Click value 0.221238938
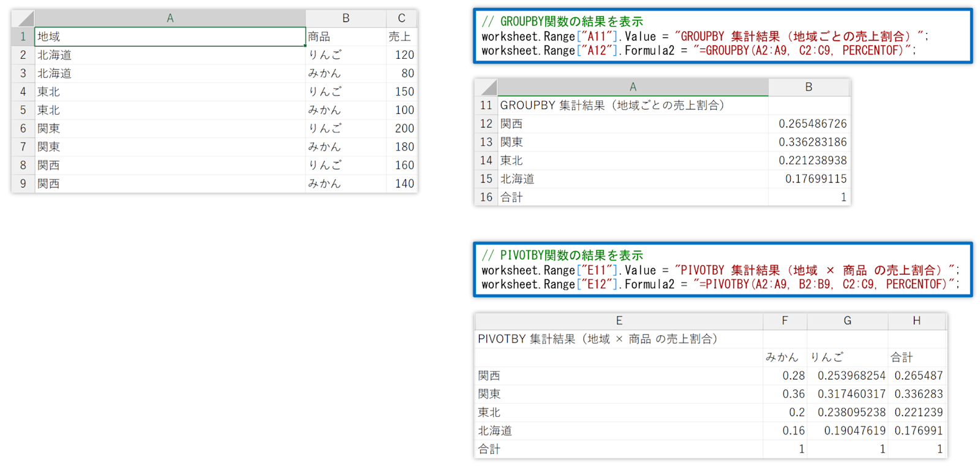The image size is (980, 472). [x=809, y=161]
